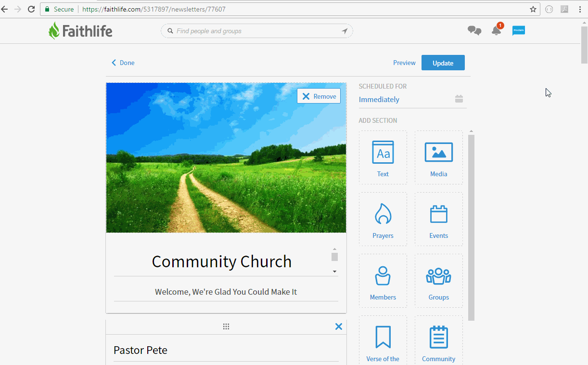The image size is (588, 365).
Task: Go back in browser history
Action: (x=5, y=9)
